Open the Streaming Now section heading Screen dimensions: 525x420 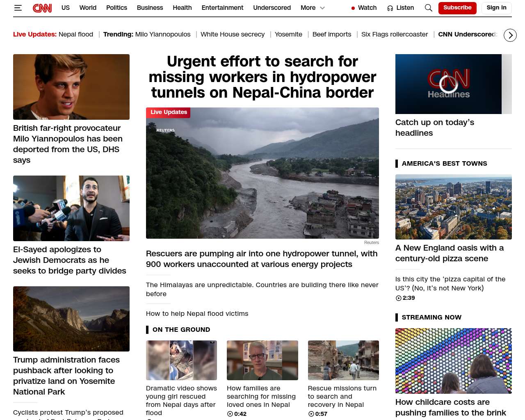click(431, 317)
